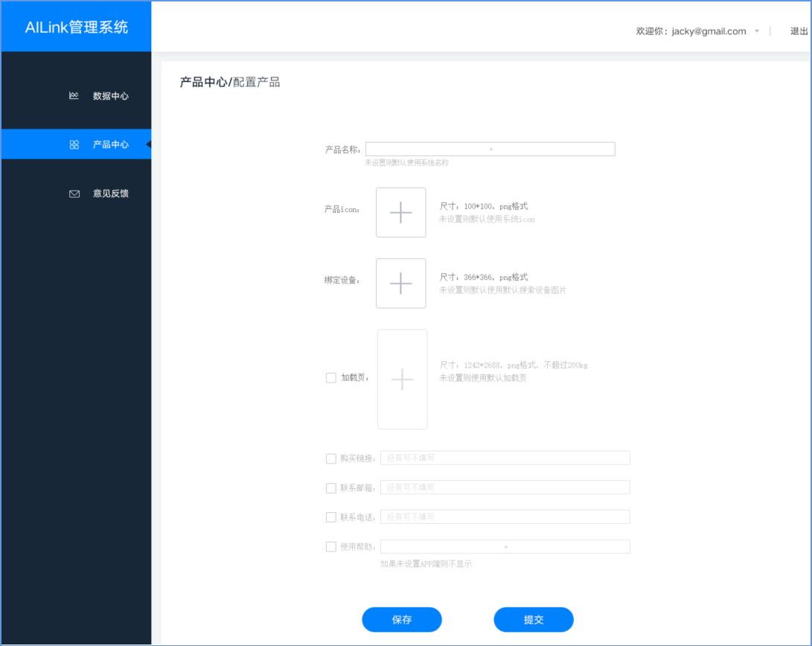
Task: Enable the 加载页 checkbox
Action: click(x=331, y=378)
